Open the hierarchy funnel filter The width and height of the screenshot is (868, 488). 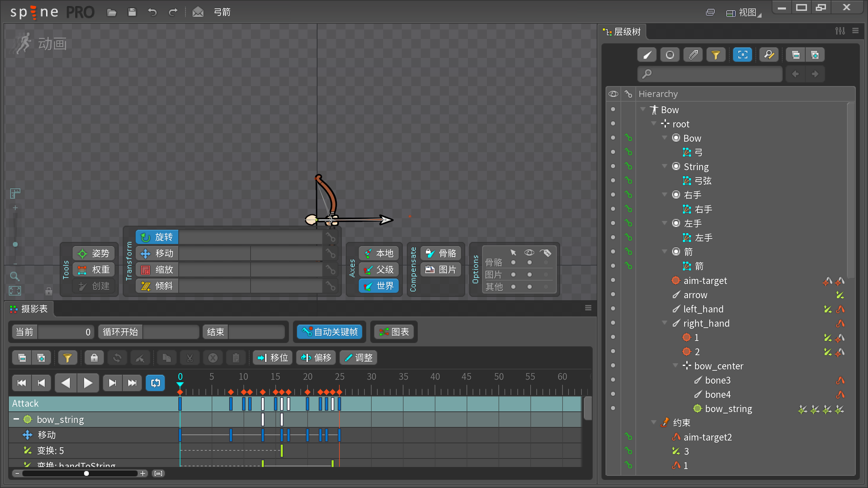click(716, 55)
